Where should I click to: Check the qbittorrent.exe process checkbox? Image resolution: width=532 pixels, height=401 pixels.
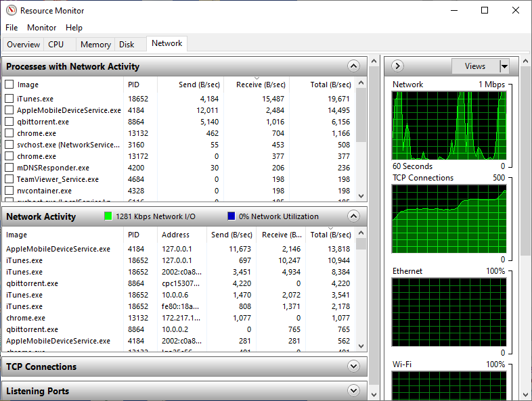tap(9, 122)
